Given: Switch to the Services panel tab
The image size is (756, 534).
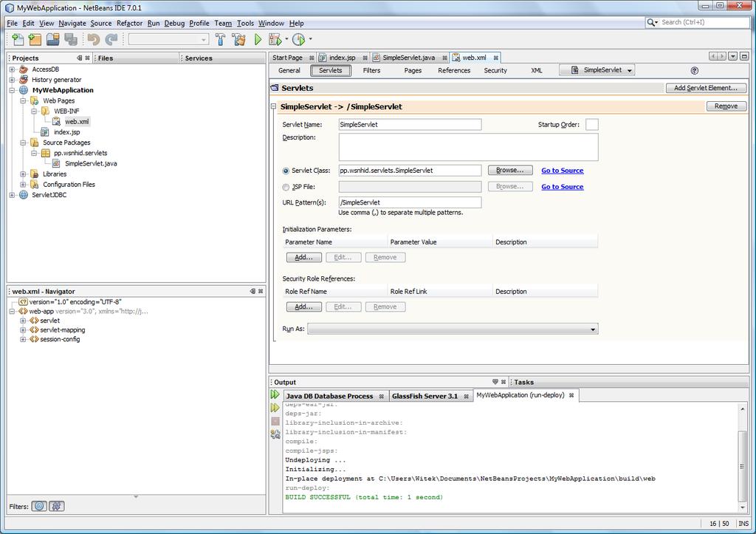Looking at the screenshot, I should (x=199, y=58).
